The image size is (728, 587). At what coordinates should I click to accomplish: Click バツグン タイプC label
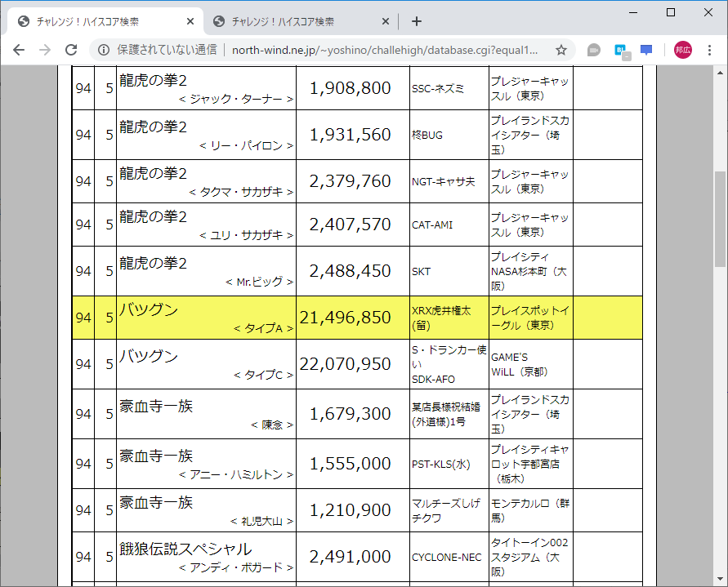263,375
